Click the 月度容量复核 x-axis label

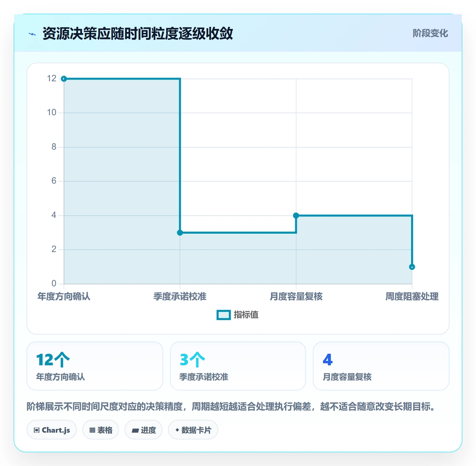(x=296, y=297)
